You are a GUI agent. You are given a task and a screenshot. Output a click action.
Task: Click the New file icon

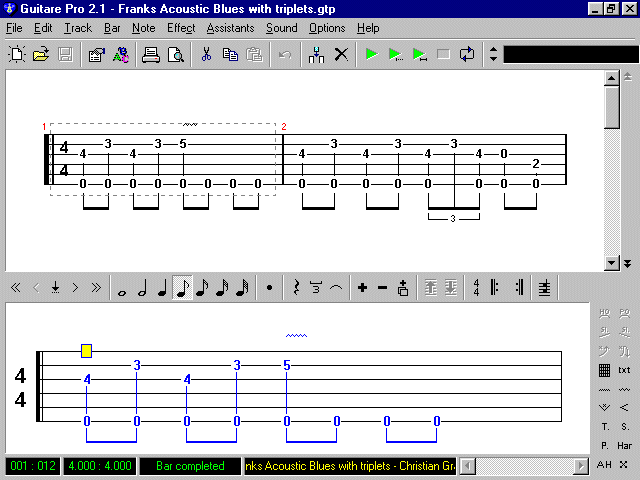[x=17, y=54]
